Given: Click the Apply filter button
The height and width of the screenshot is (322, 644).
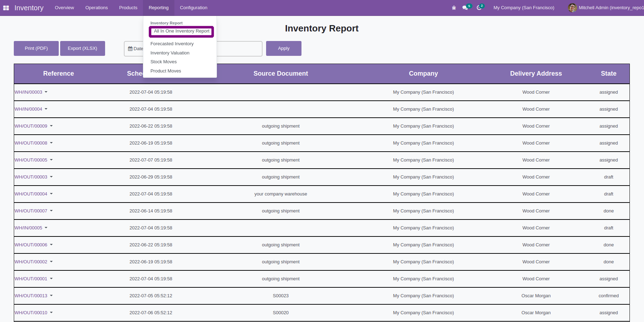Looking at the screenshot, I should point(283,48).
